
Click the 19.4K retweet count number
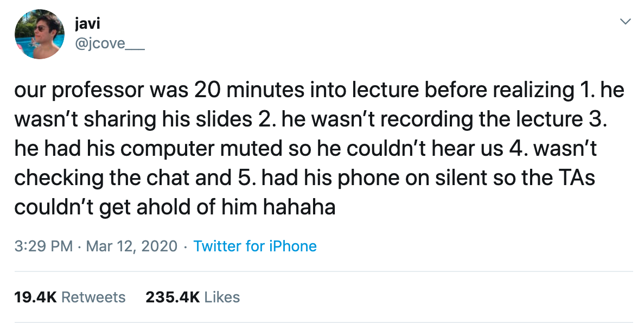point(35,297)
